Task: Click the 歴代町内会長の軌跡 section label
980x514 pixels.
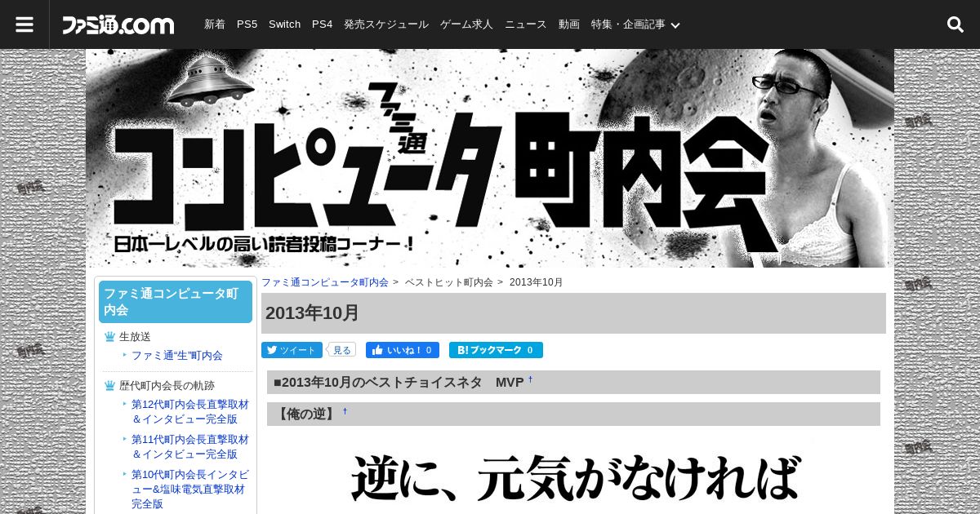Action: [167, 386]
